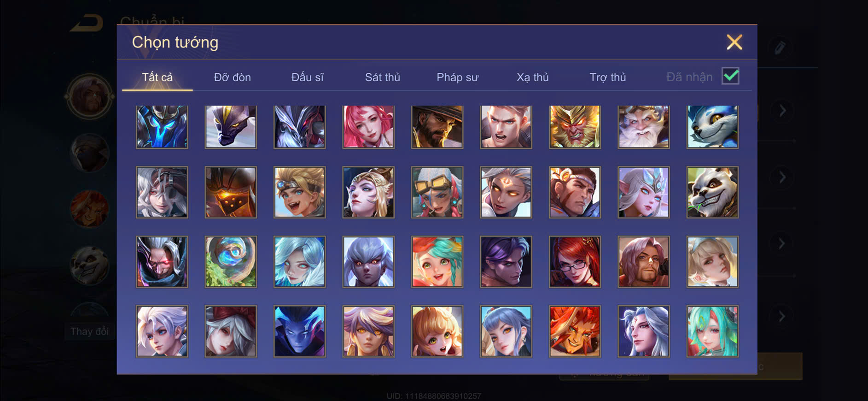Close the Chọn tướng dialog
Screen dimensions: 868x401
(x=734, y=42)
